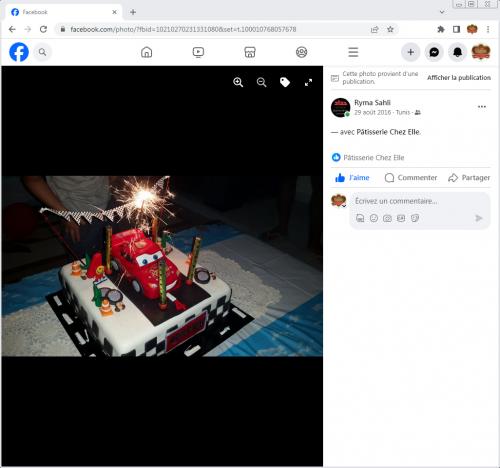Open the account profile picture menu
Screen dimensions: 500x468
(481, 52)
